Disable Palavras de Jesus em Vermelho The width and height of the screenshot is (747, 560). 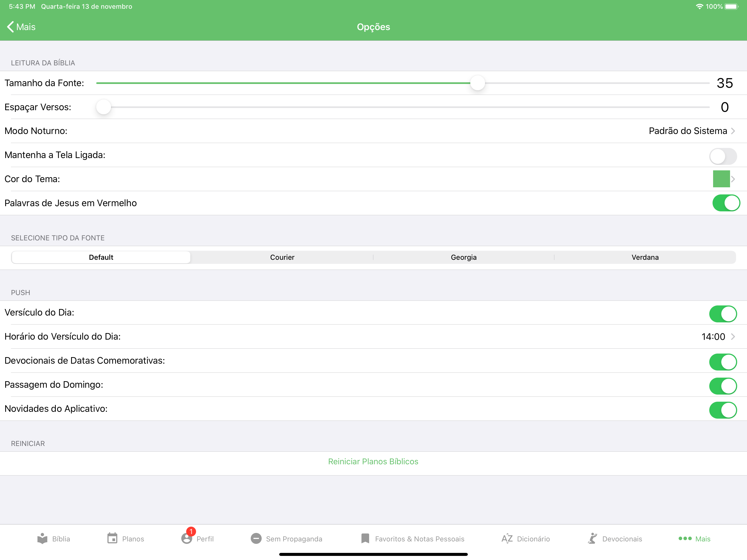726,203
